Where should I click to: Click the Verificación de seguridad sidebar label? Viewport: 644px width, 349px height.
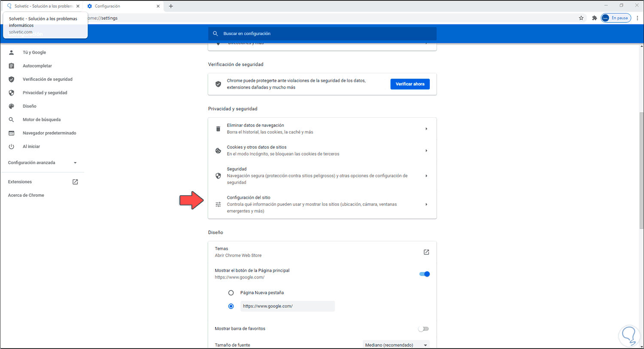tap(48, 80)
